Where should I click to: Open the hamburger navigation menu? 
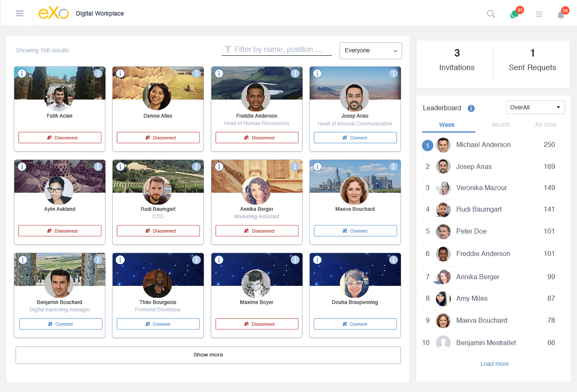[19, 14]
